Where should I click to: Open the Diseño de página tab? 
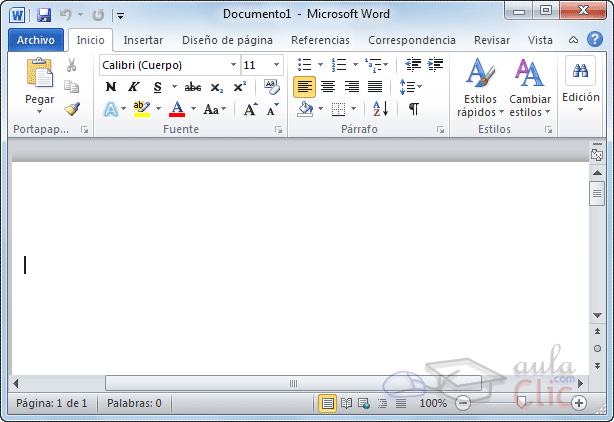227,40
